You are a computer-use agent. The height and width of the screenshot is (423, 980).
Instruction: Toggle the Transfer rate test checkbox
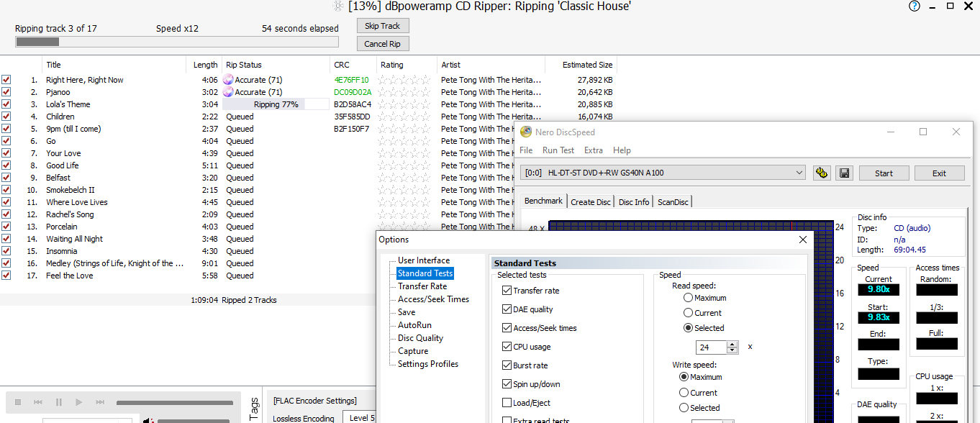(x=507, y=291)
